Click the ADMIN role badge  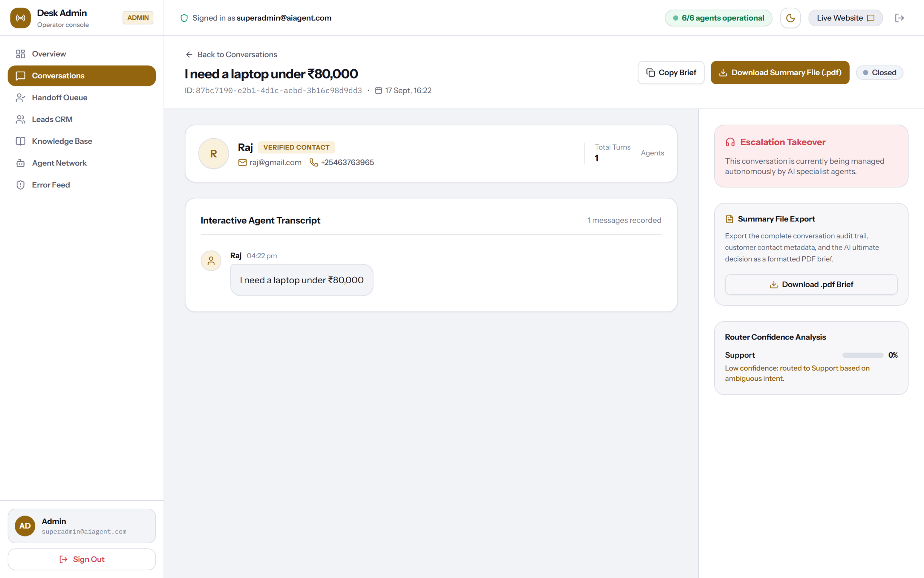(138, 18)
